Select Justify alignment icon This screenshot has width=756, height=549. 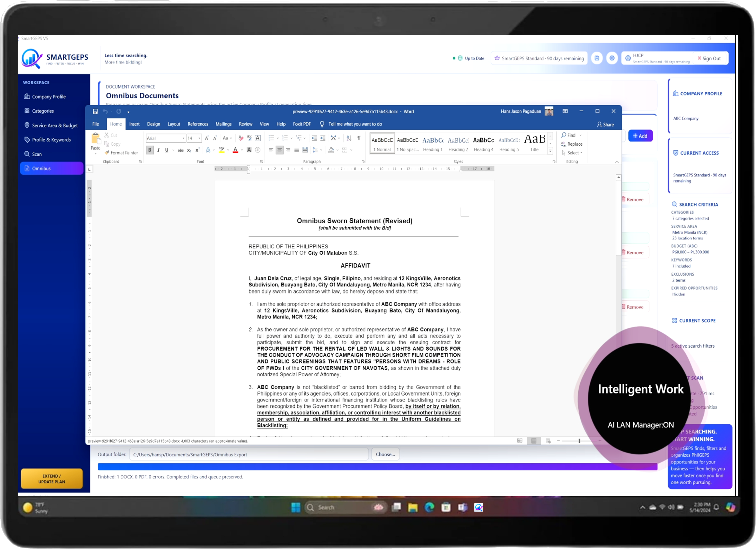[x=297, y=150]
